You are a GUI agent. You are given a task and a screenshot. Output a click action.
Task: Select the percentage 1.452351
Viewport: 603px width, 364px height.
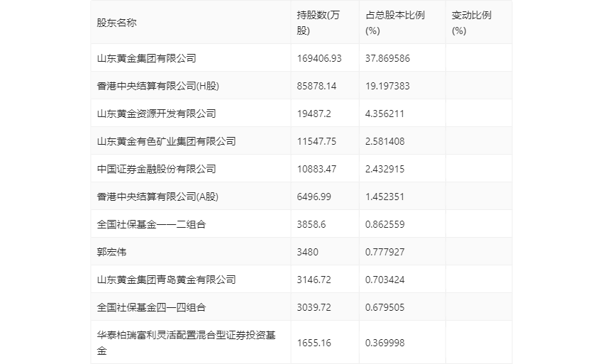[385, 197]
